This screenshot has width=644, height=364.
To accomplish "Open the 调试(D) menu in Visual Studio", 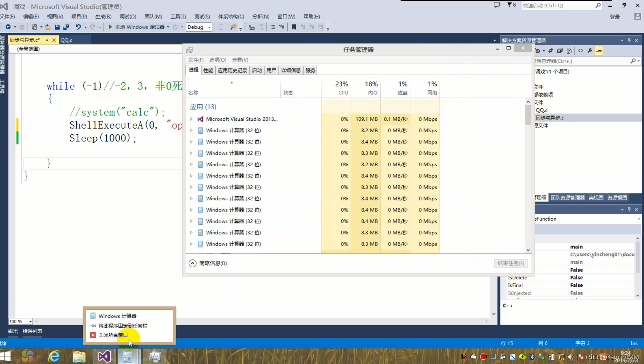I will tap(128, 17).
